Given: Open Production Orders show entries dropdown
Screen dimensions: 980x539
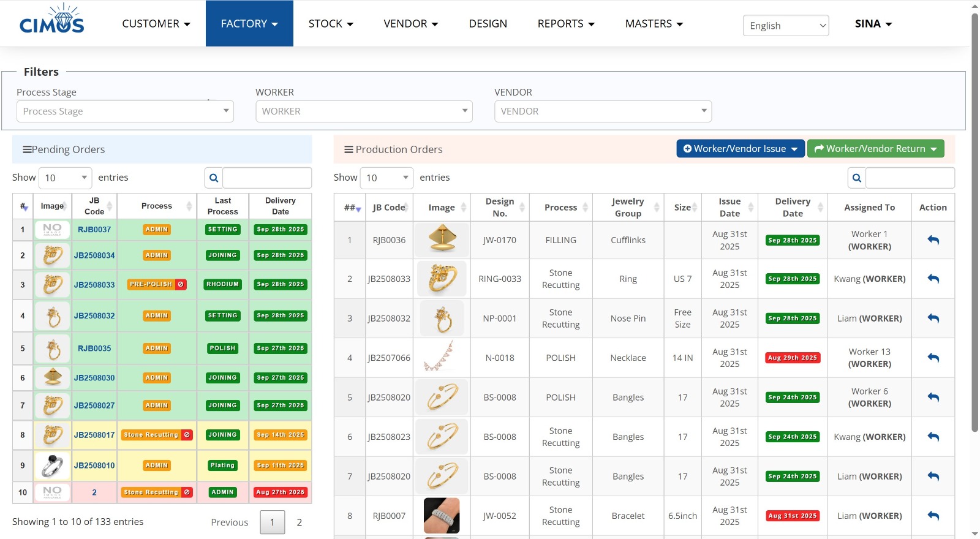Looking at the screenshot, I should (x=386, y=178).
